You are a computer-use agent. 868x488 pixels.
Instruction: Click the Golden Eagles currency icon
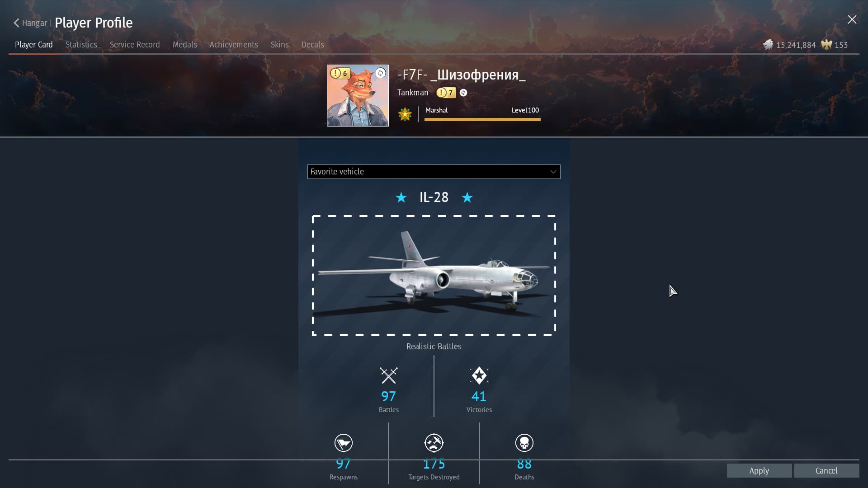coord(826,45)
